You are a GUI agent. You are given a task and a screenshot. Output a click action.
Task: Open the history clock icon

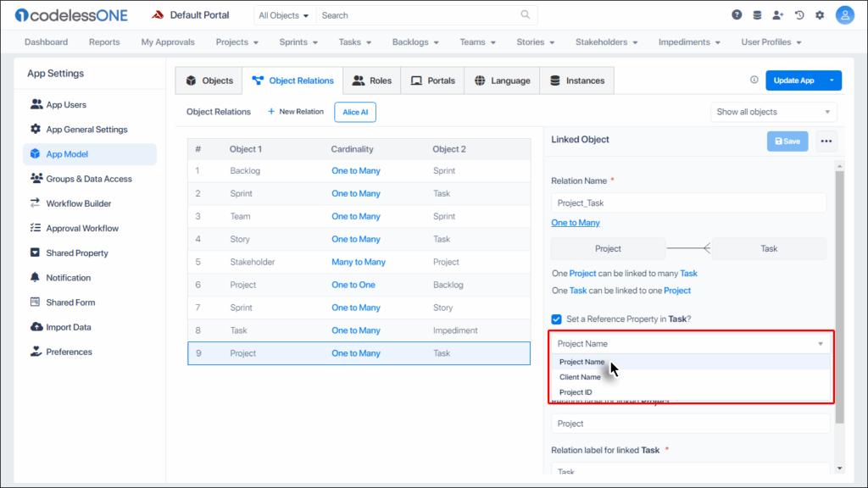pos(798,15)
